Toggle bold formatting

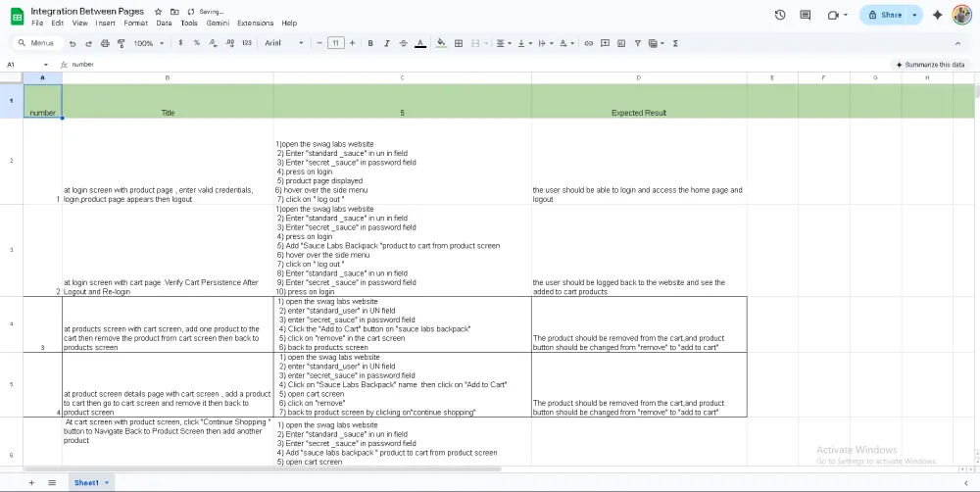coord(370,43)
